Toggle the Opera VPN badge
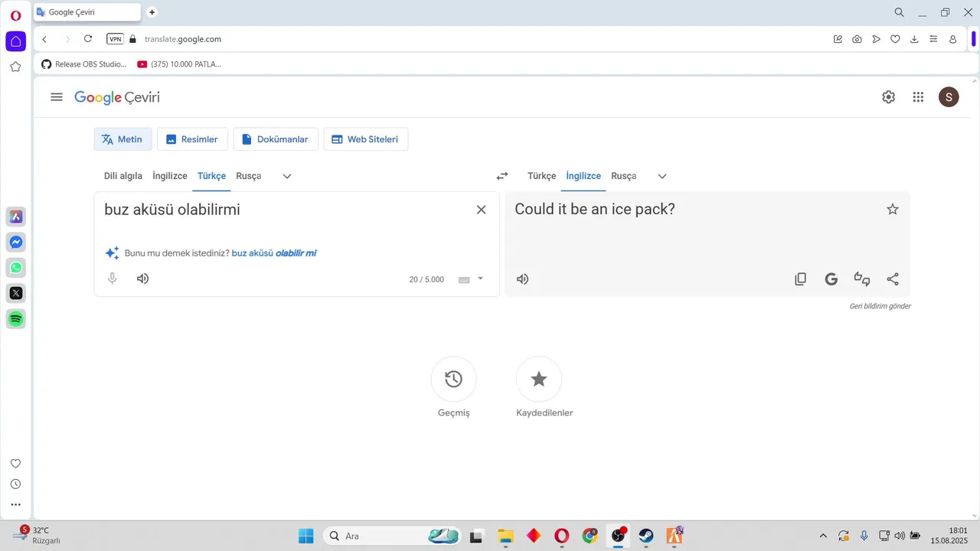 point(115,39)
